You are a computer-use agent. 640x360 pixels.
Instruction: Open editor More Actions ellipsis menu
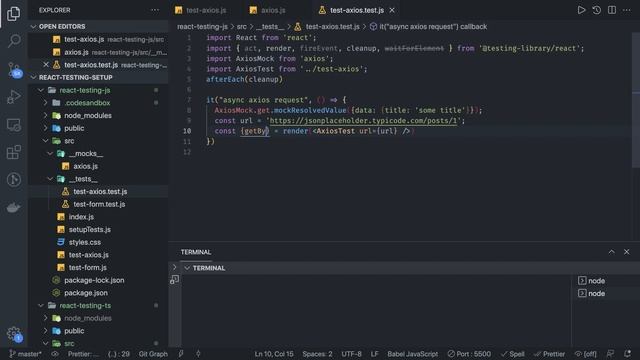pos(627,10)
